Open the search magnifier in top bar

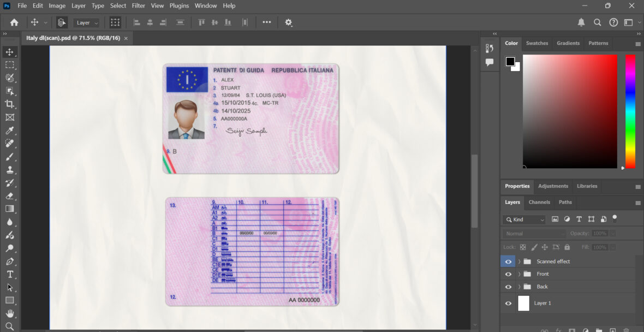pyautogui.click(x=598, y=22)
